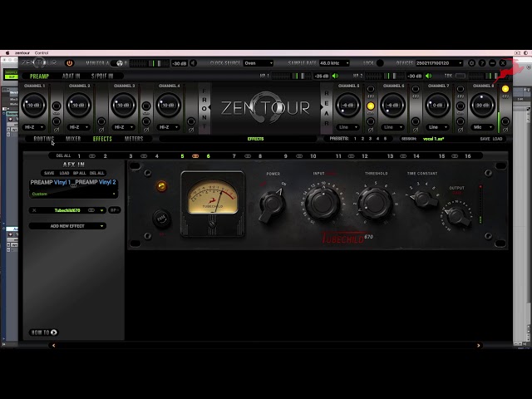
Task: Open Channel 8 Mic input type dropdown
Action: pos(482,127)
